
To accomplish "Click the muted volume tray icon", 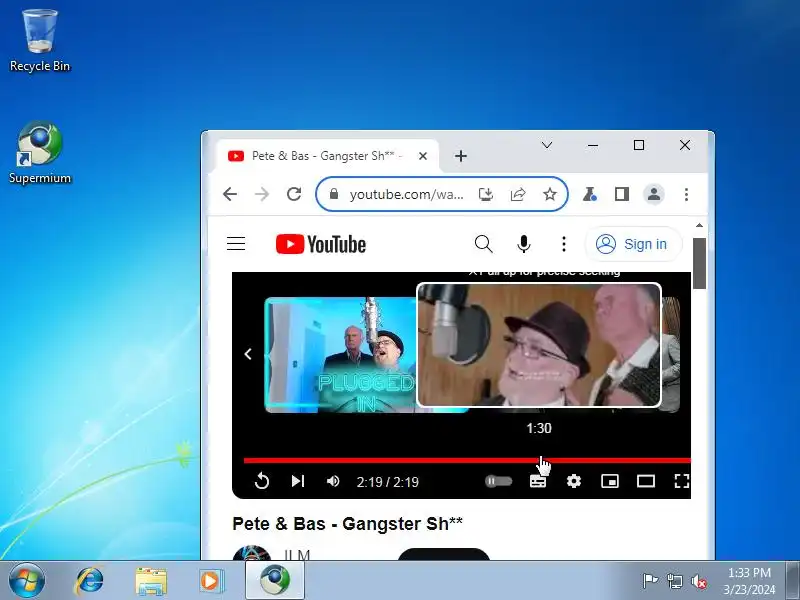I will 698,581.
